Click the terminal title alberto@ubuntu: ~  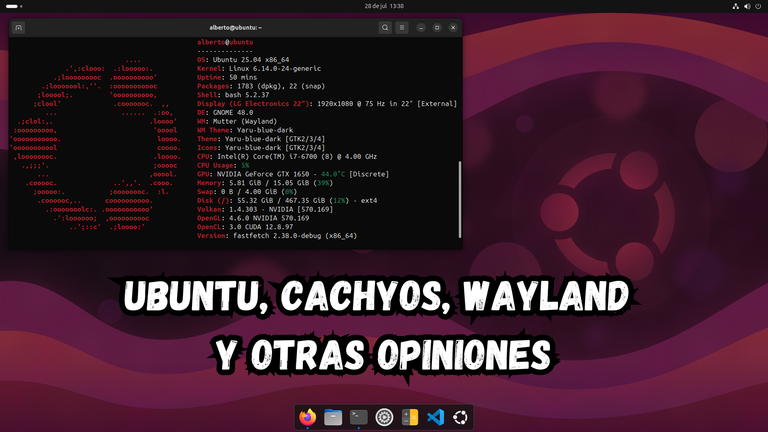click(x=236, y=28)
